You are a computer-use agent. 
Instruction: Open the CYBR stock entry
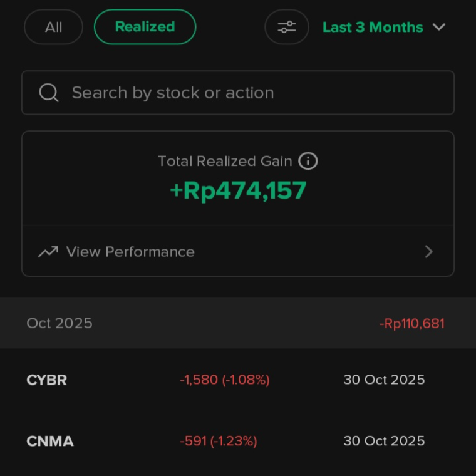coord(47,380)
